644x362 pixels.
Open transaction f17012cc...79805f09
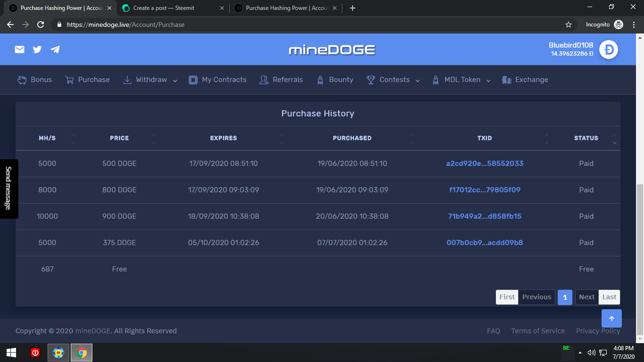click(485, 190)
